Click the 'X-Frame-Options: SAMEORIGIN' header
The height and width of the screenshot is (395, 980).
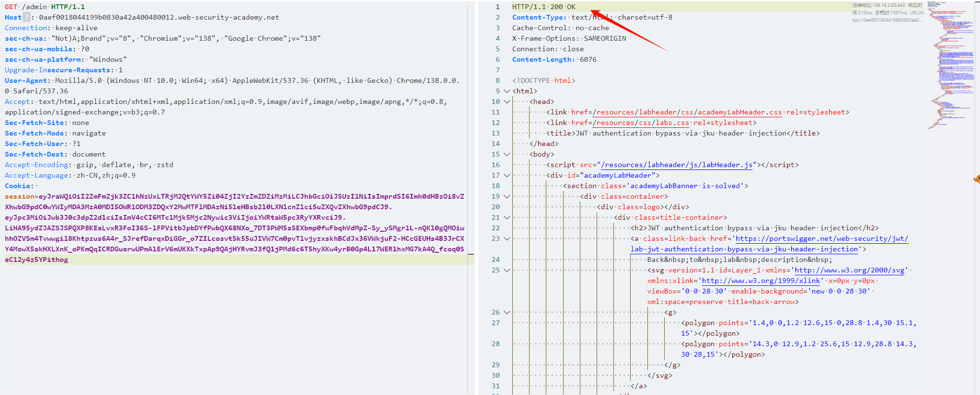[569, 38]
